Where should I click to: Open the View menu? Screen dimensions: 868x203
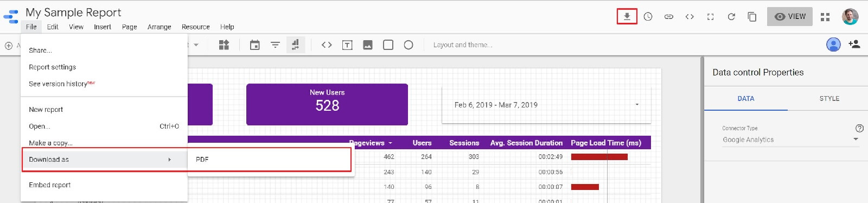(x=76, y=27)
